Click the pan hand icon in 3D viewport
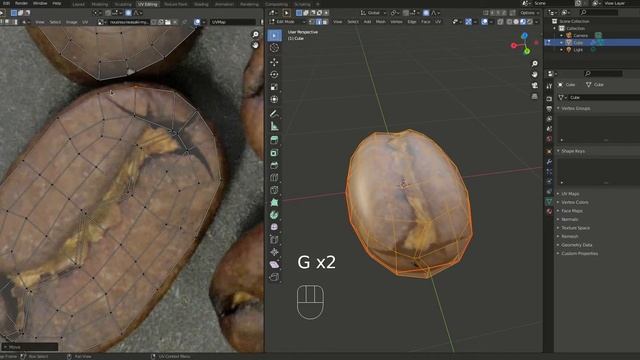Image resolution: width=640 pixels, height=360 pixels. (x=535, y=74)
